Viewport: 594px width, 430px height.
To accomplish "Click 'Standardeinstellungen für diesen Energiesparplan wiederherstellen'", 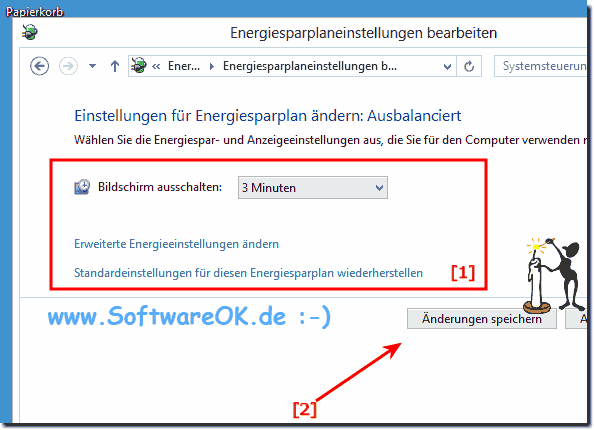I will point(249,273).
